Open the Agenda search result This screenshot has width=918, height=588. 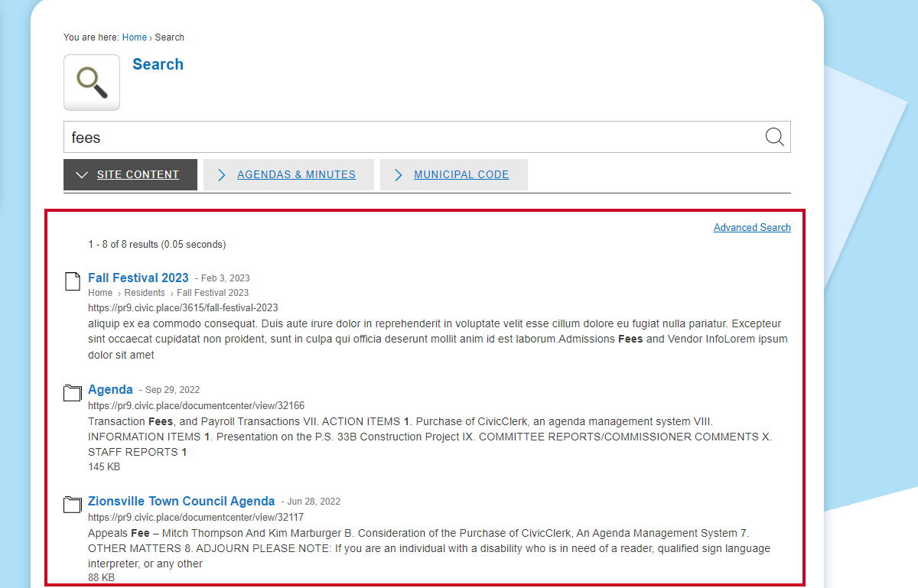pos(110,389)
